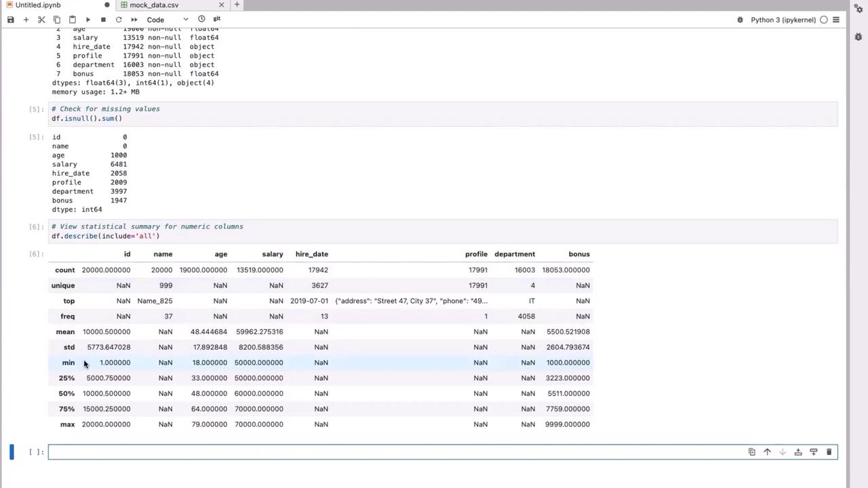Save the notebook with the save icon
The image size is (868, 488).
pos(10,20)
